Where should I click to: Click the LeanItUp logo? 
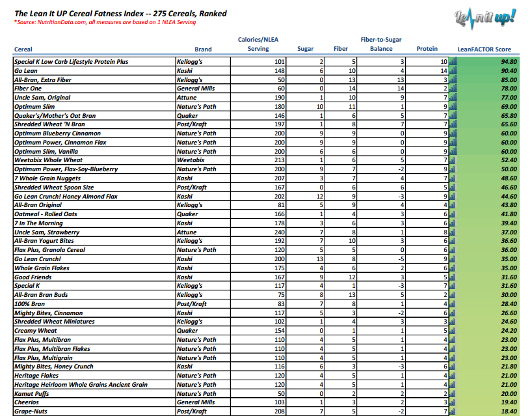(485, 18)
